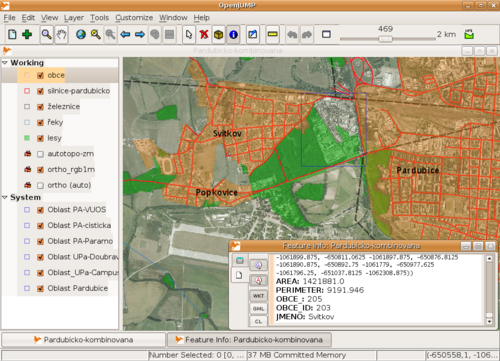Click the GML view button
The height and width of the screenshot is (361, 500).
[x=258, y=309]
